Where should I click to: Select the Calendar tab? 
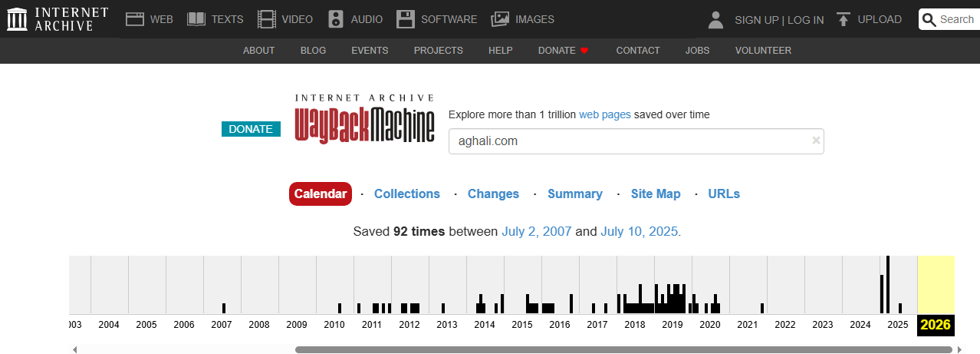click(321, 194)
